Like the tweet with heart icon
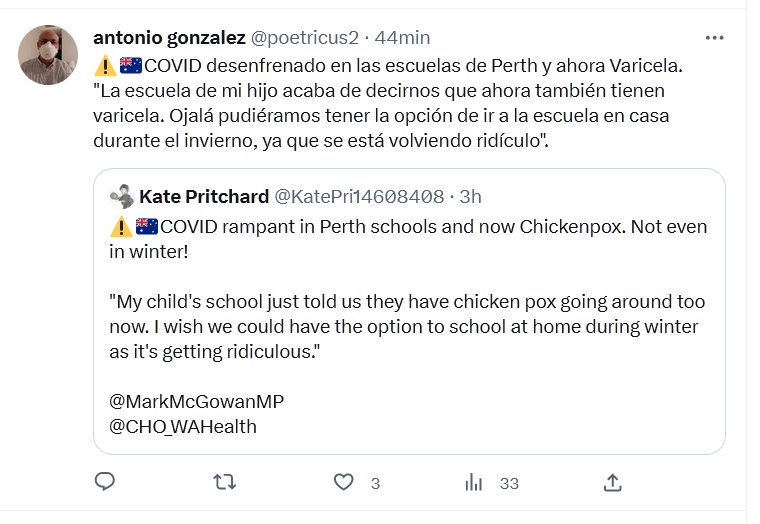This screenshot has width=760, height=524. coord(344,482)
